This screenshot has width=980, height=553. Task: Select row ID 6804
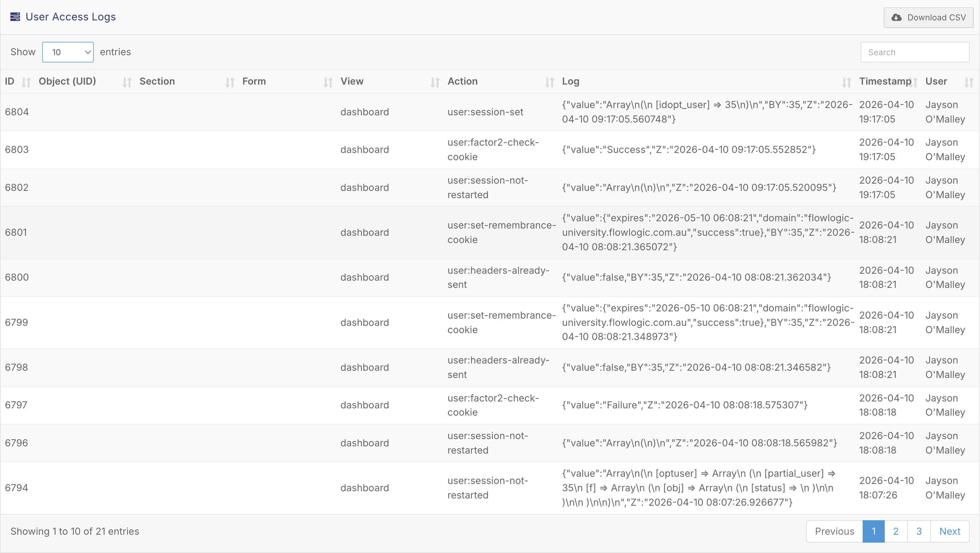click(x=17, y=112)
